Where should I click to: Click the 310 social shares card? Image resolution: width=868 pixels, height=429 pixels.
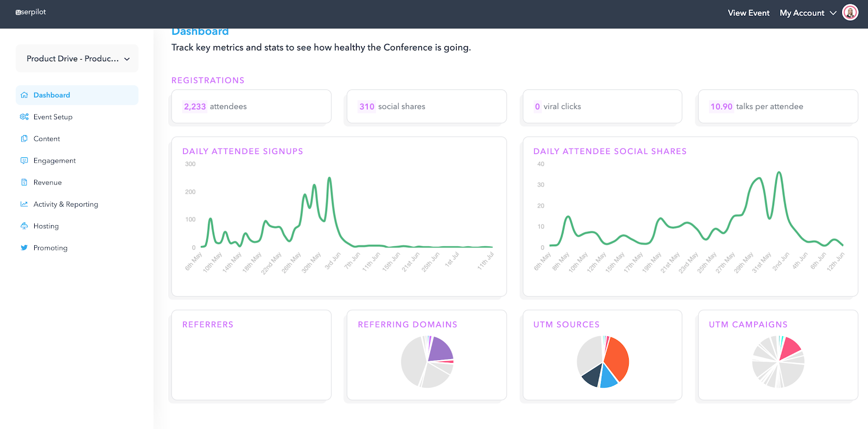[426, 106]
